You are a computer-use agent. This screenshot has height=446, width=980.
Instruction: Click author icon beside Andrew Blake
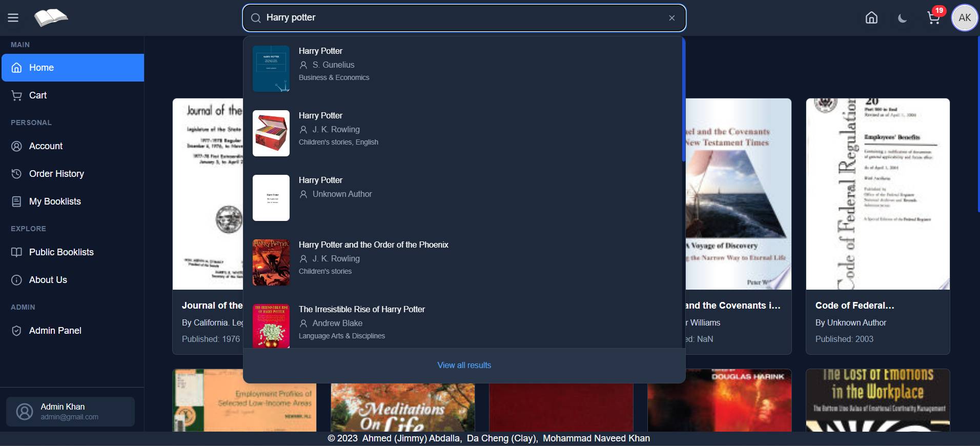pos(303,323)
